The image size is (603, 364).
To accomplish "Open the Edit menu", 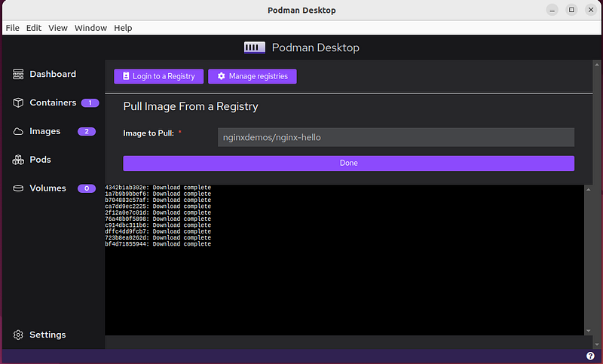I will (x=34, y=28).
